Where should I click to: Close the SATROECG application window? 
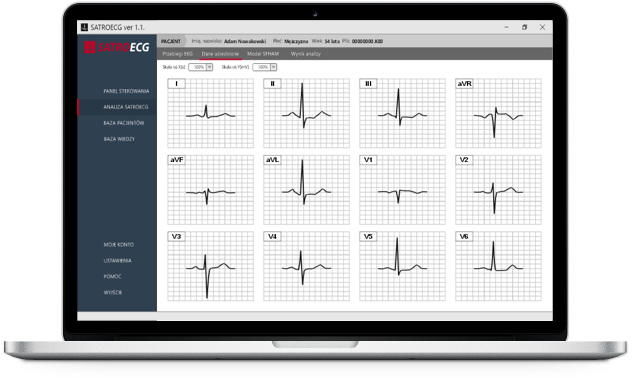click(543, 27)
